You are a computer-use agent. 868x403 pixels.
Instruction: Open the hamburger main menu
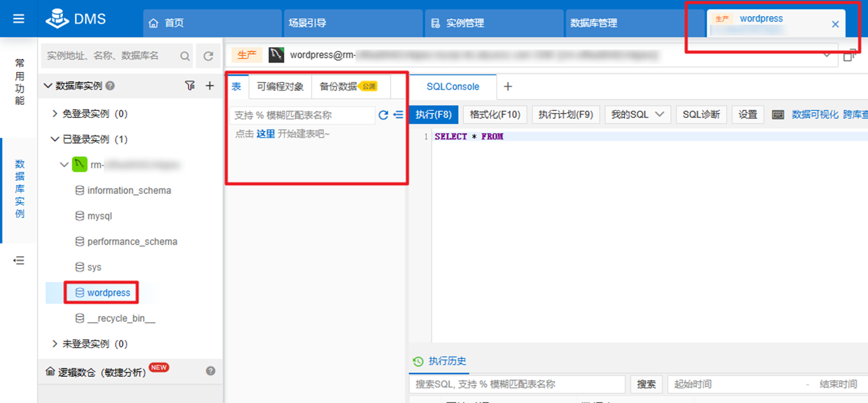click(x=19, y=19)
